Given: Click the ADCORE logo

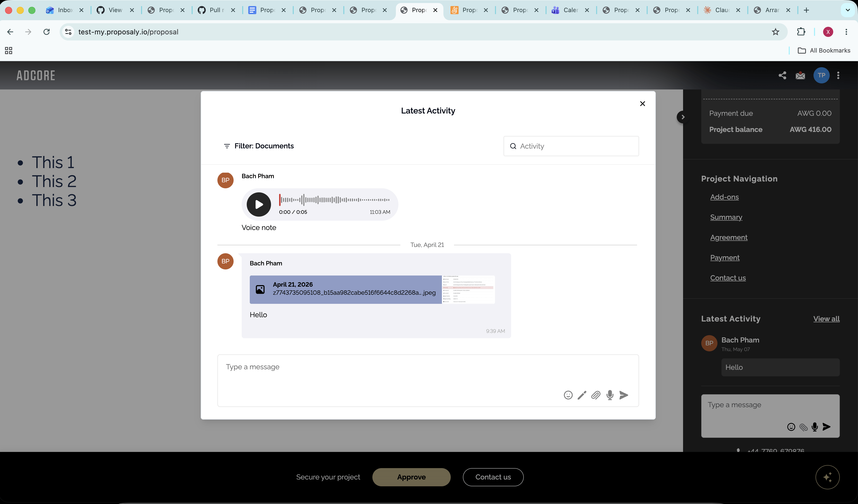Looking at the screenshot, I should click(x=36, y=76).
